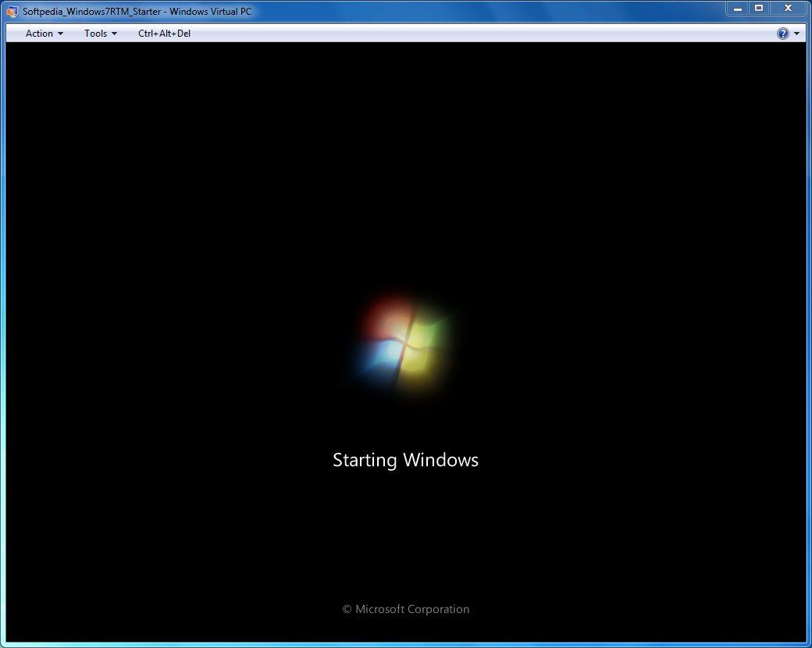Screen dimensions: 812x648
Task: Open the Help dropdown arrow
Action: [796, 33]
